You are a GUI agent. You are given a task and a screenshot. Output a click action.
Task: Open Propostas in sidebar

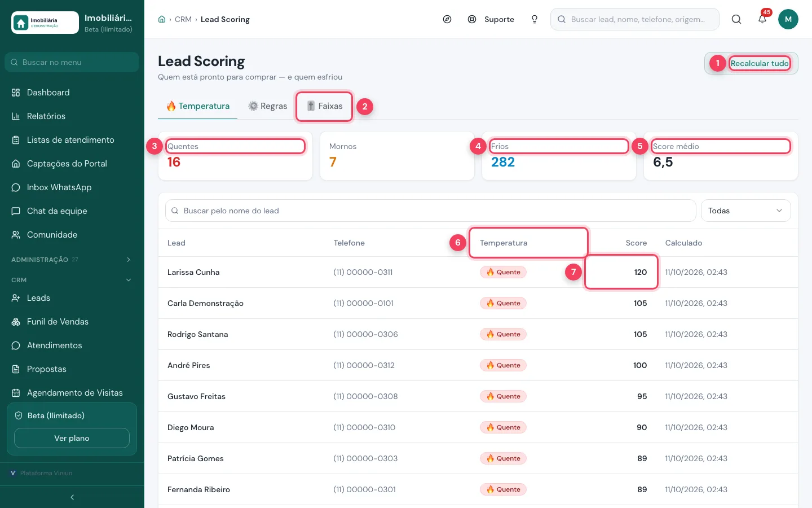click(x=72, y=369)
